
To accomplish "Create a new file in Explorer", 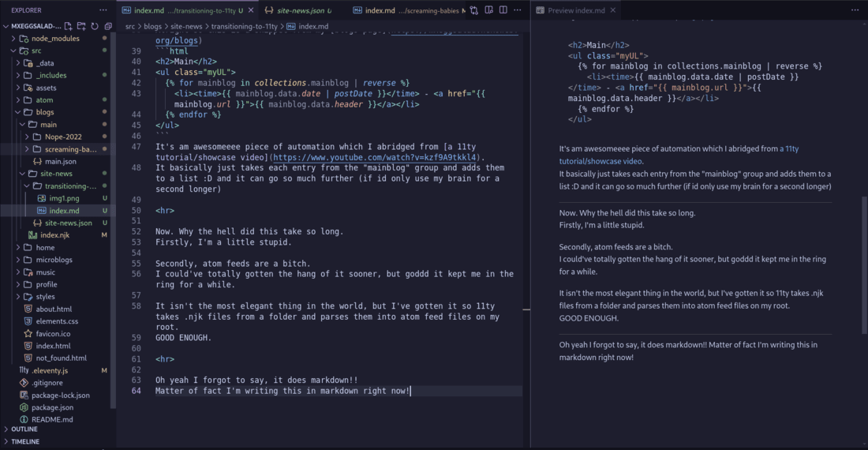I will coord(68,26).
